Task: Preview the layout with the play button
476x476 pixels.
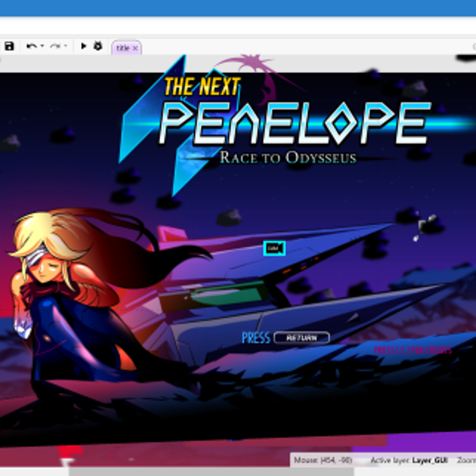Action: pos(83,46)
